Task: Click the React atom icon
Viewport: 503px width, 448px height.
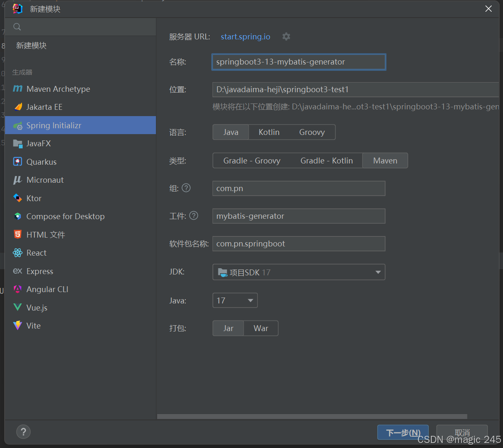Action: (x=18, y=253)
